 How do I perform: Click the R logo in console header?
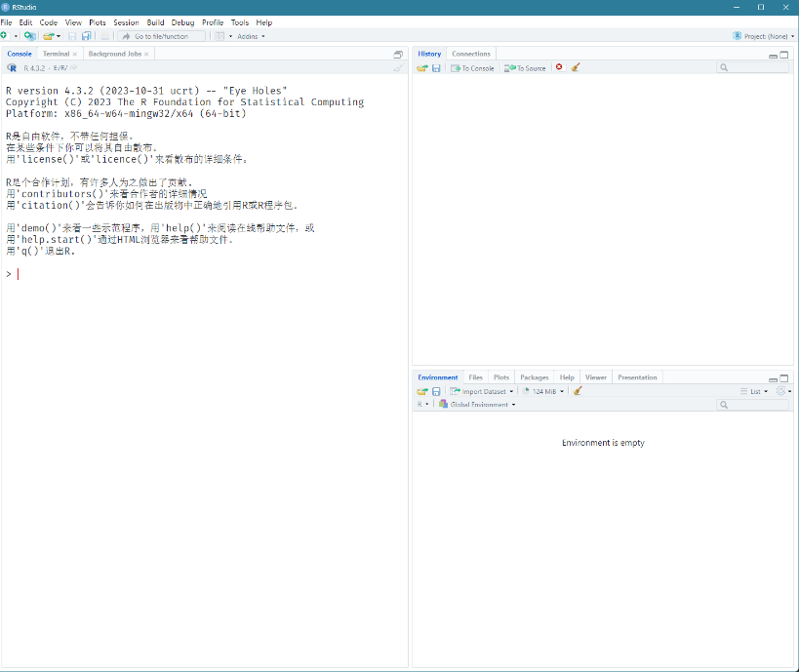(x=12, y=67)
